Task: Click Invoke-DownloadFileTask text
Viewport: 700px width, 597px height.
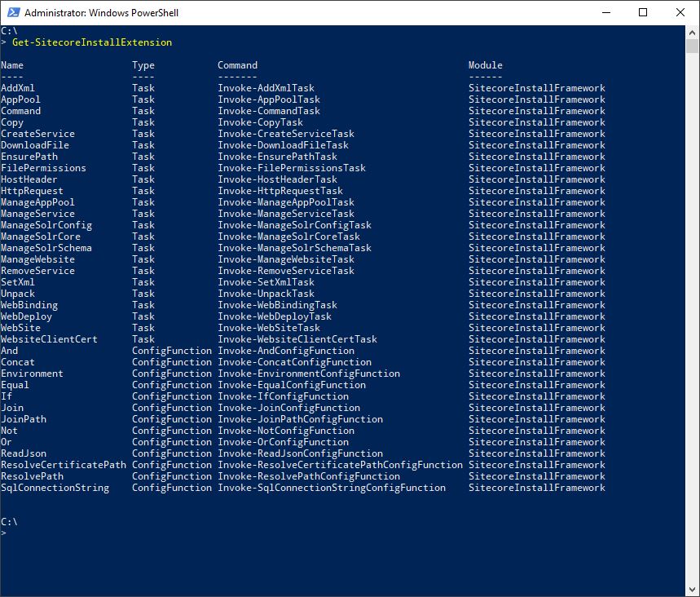Action: (x=283, y=145)
